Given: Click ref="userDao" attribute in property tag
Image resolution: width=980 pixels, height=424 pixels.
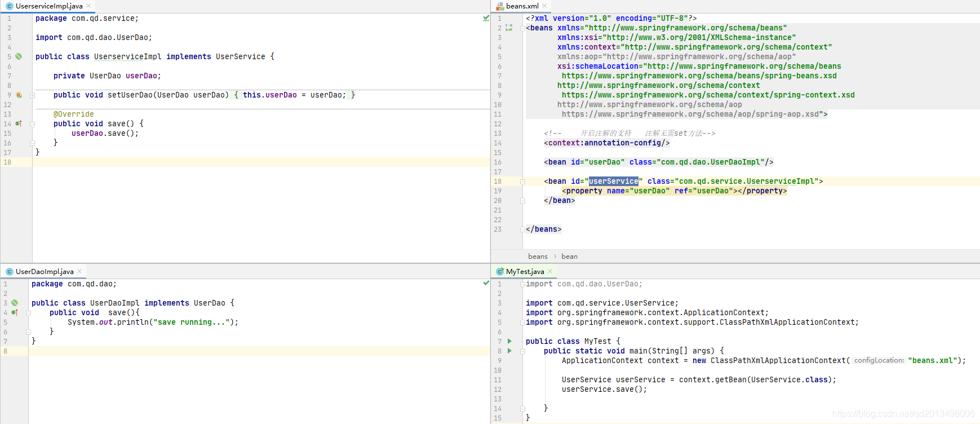Looking at the screenshot, I should (704, 191).
